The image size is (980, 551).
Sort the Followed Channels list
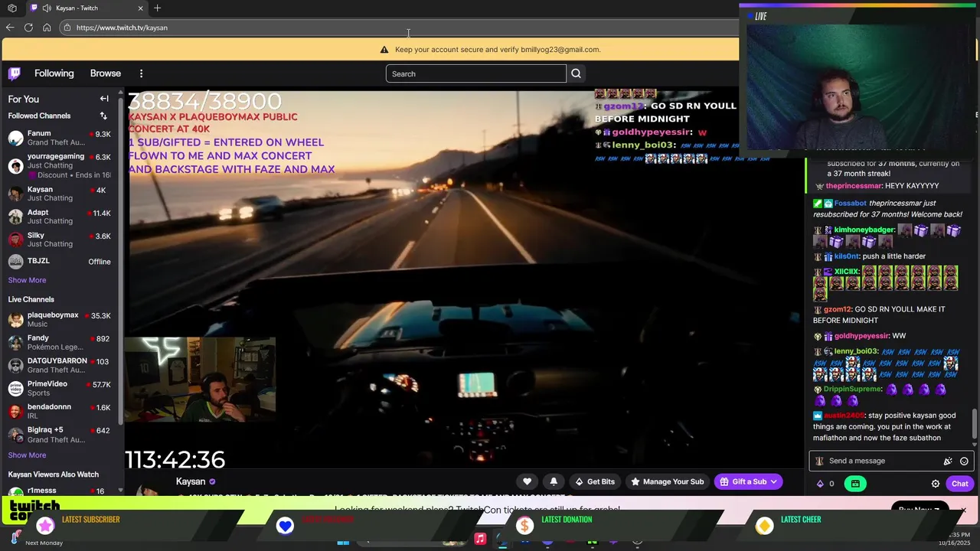coord(103,116)
